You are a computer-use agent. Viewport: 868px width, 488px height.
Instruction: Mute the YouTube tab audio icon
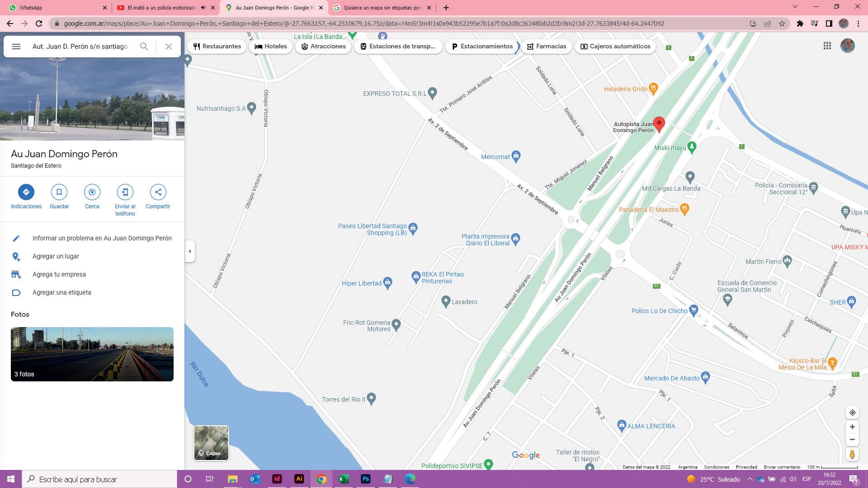[203, 8]
